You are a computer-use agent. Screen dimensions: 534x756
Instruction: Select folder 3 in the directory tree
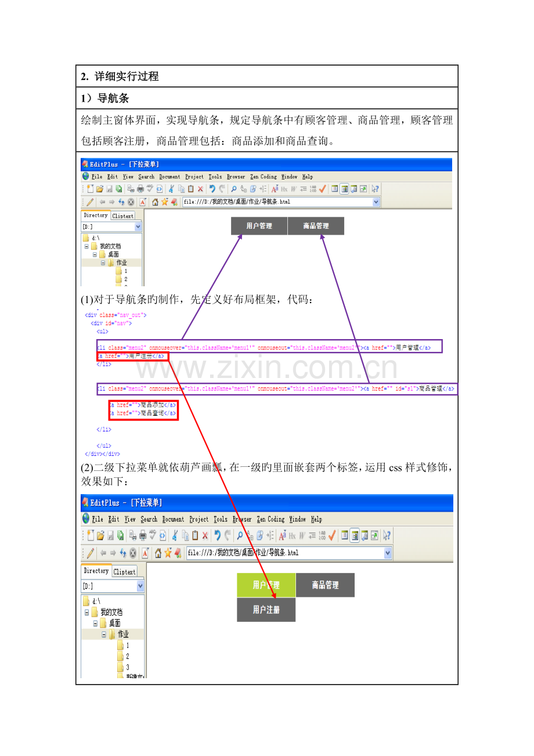pyautogui.click(x=128, y=667)
